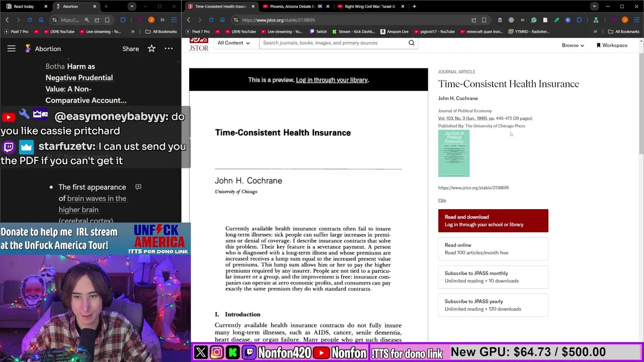Expand the hidden toolbar items chevron in left window
The width and height of the screenshot is (644, 362).
(x=162, y=20)
